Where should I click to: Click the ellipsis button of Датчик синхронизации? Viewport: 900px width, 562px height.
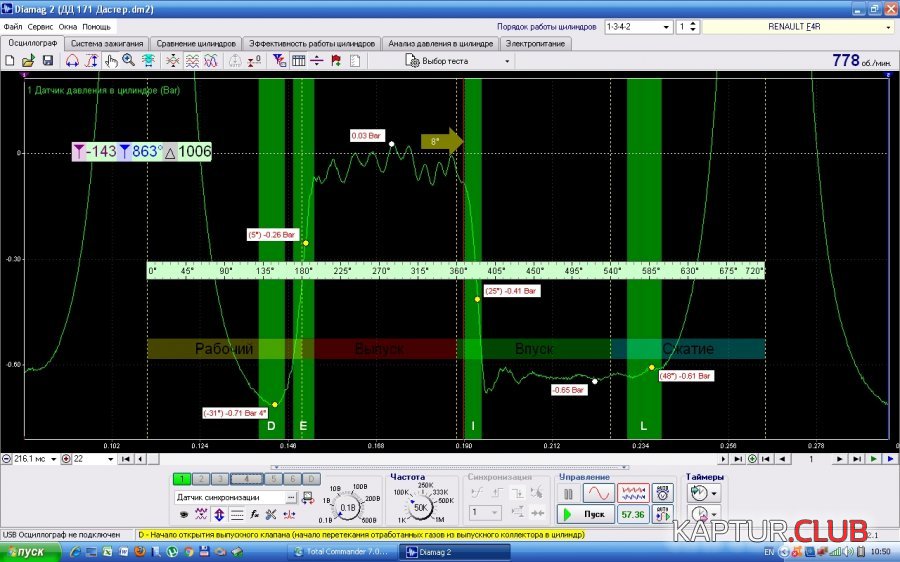pos(292,497)
